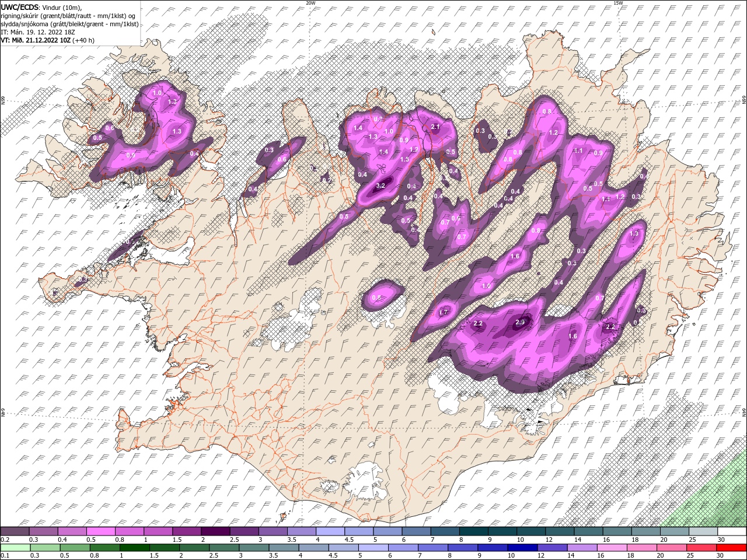Select the royal blue 8 swatch in bottom legend
Screen dimensions: 747x560
point(464,548)
